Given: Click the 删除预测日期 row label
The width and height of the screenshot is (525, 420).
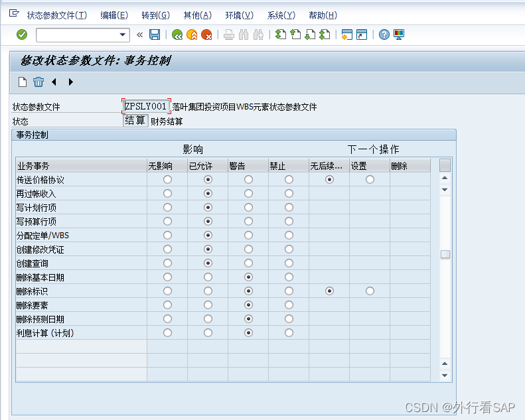Looking at the screenshot, I should [x=40, y=320].
